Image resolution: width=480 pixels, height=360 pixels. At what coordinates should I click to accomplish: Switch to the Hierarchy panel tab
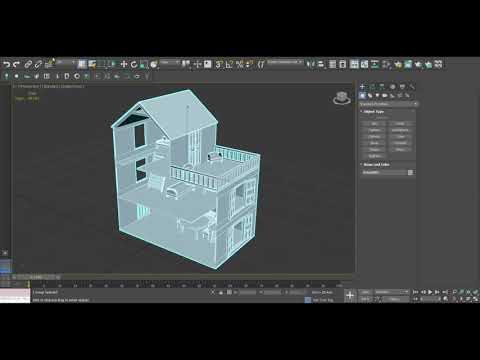(382, 87)
